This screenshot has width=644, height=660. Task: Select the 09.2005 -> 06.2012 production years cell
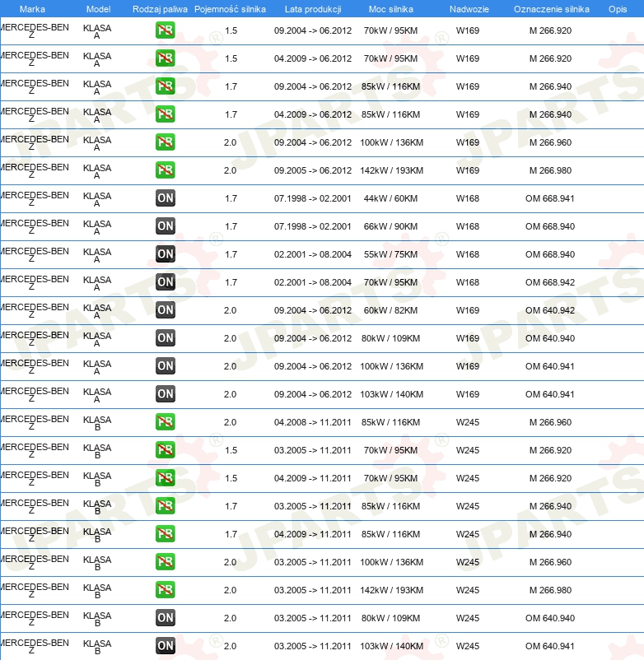click(312, 170)
